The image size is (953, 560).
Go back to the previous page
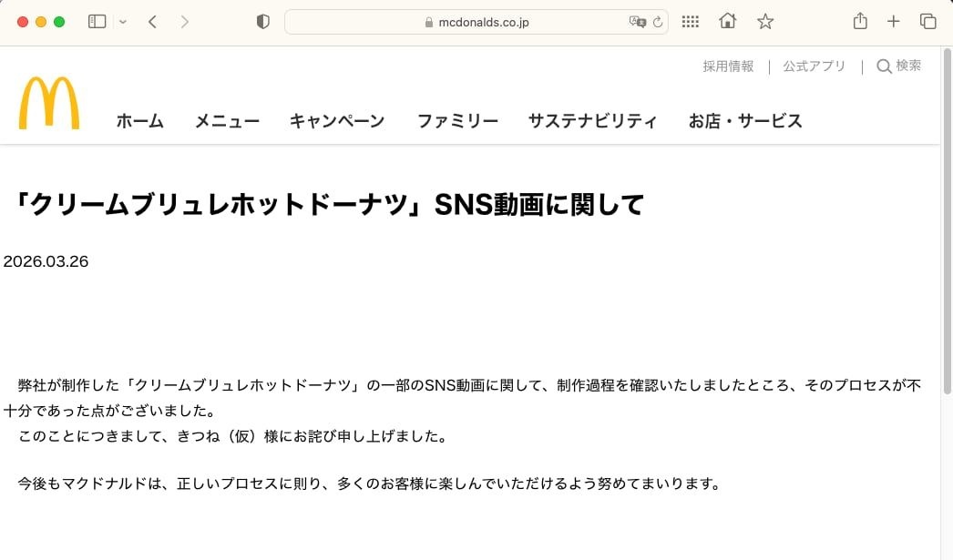[x=152, y=22]
